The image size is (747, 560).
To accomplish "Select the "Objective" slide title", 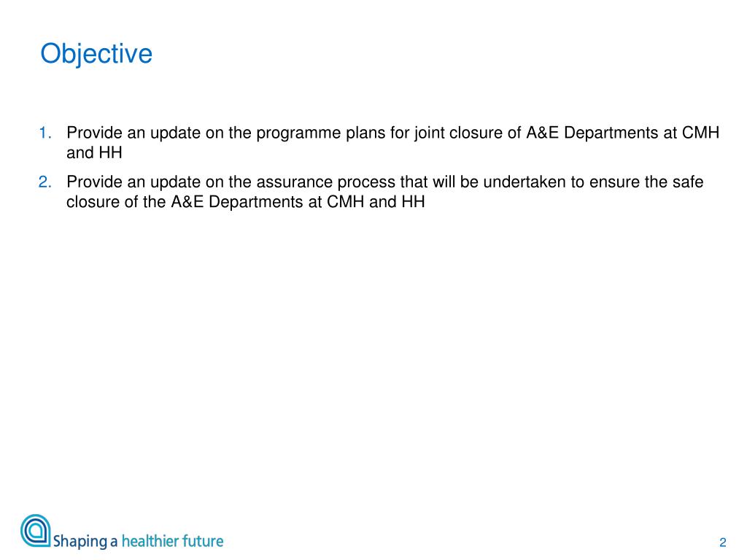I will 96,54.
